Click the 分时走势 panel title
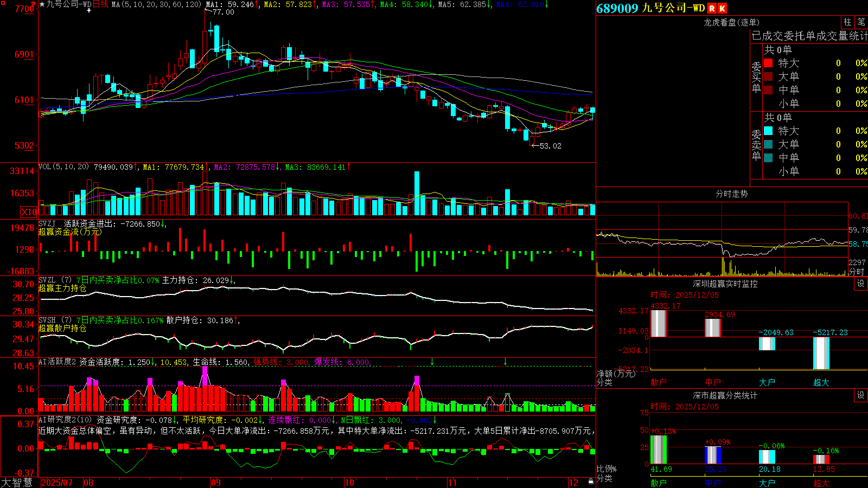The height and width of the screenshot is (488, 868). (x=732, y=194)
